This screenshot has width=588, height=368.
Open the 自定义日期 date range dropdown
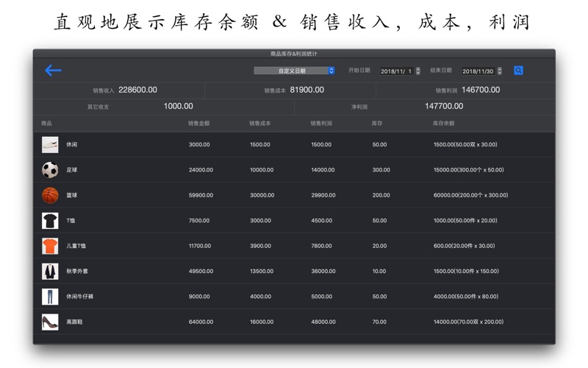point(294,71)
